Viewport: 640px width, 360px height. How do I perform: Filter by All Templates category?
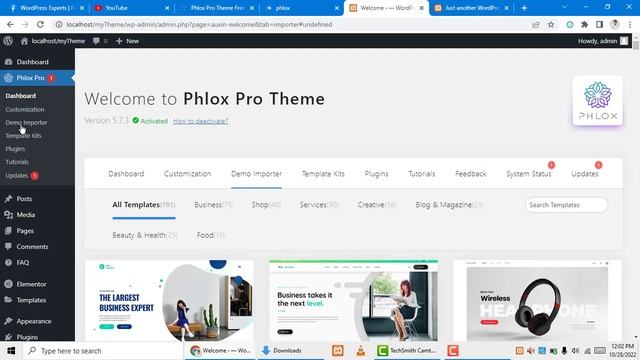coord(144,205)
